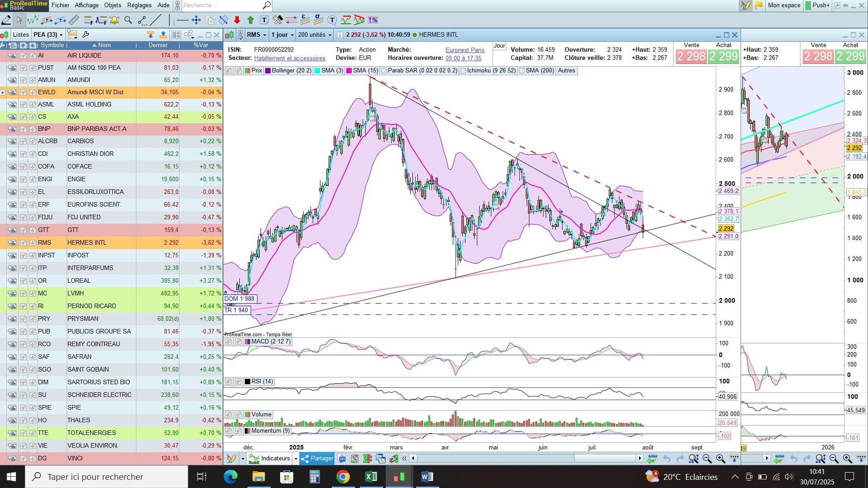
Task: Click the Indicateurs button
Action: (x=270, y=459)
